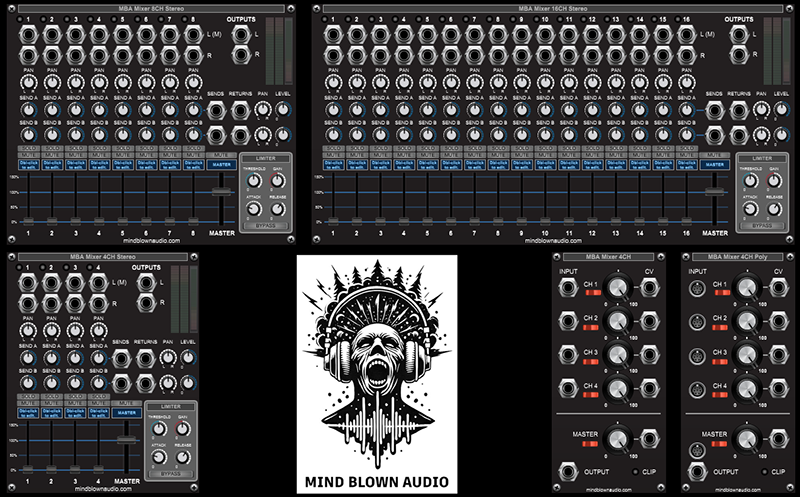
Task: Toggle CH 4 red mute switch on Mixer 4CH Poly
Action: pyautogui.click(x=722, y=394)
